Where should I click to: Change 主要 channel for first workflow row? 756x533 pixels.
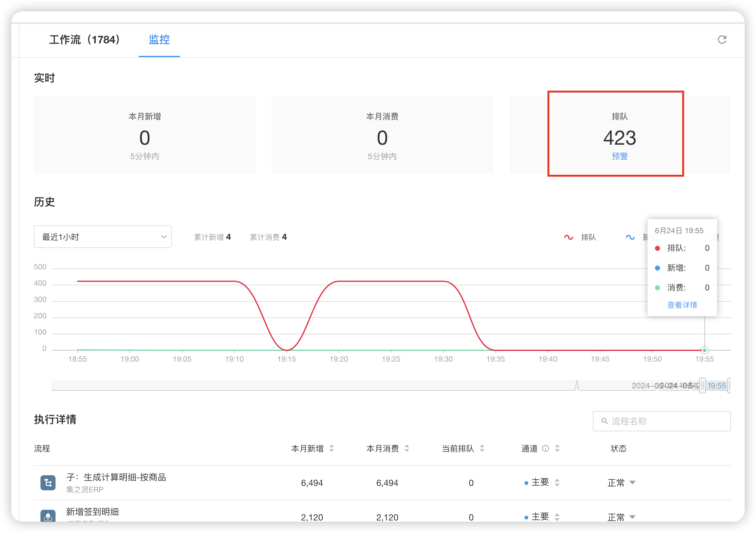(x=542, y=482)
